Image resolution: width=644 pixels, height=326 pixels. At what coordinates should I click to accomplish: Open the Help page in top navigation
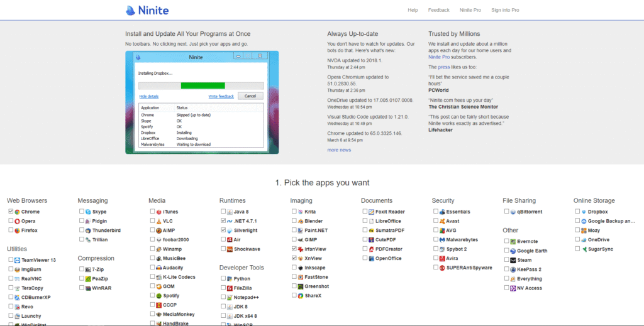click(413, 10)
